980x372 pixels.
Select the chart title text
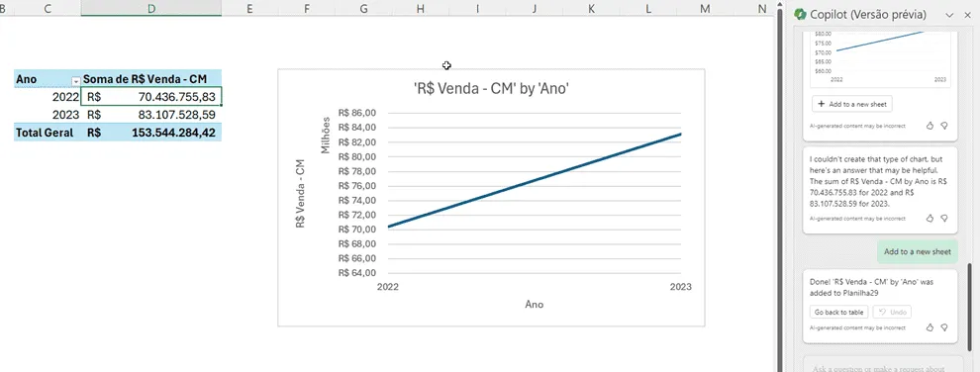point(491,89)
